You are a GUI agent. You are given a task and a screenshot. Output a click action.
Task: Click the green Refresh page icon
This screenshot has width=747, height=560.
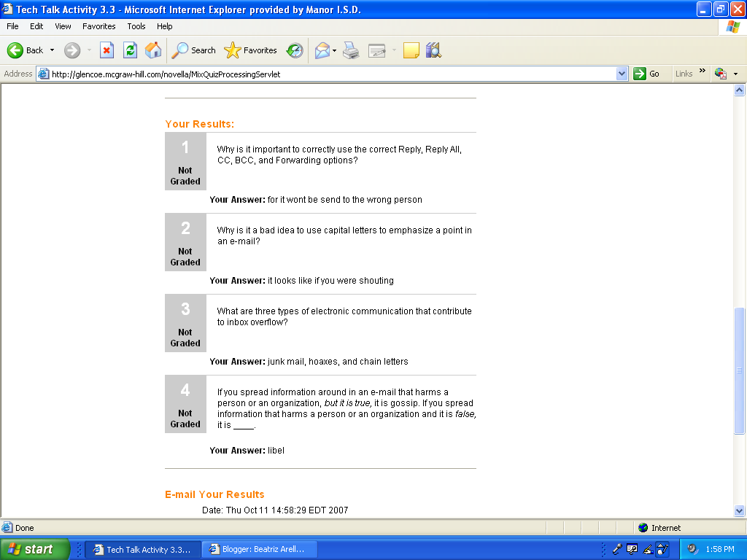130,50
